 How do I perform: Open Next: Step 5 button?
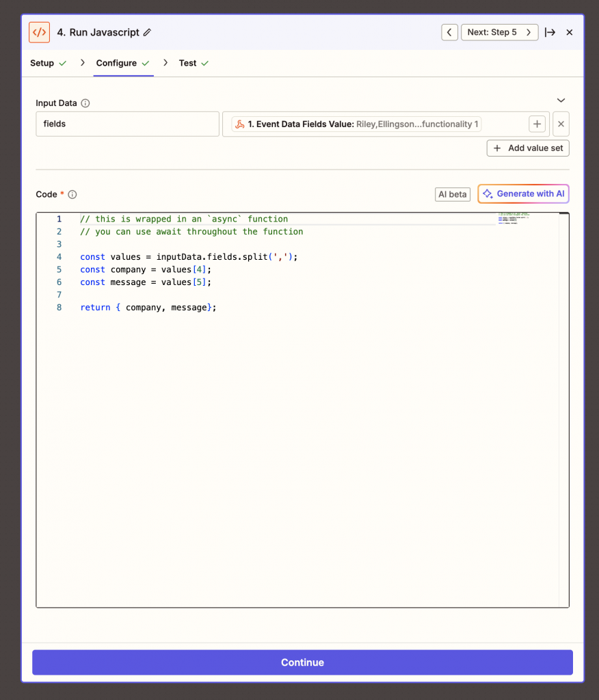click(499, 32)
